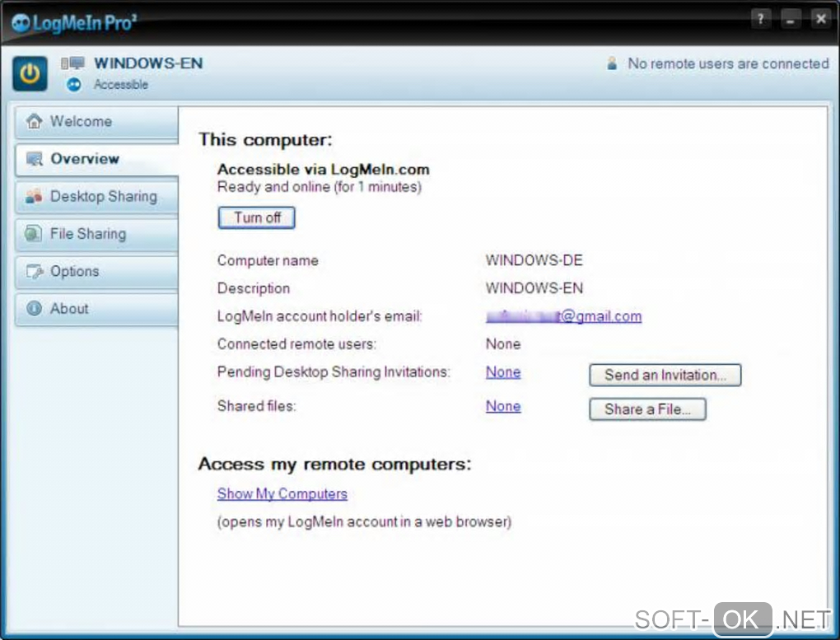Open the Show My Computers link
The width and height of the screenshot is (840, 640).
(282, 493)
